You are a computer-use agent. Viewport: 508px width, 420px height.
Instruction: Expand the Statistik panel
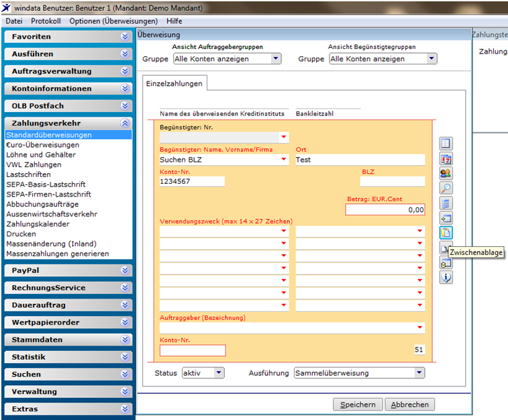click(x=125, y=357)
